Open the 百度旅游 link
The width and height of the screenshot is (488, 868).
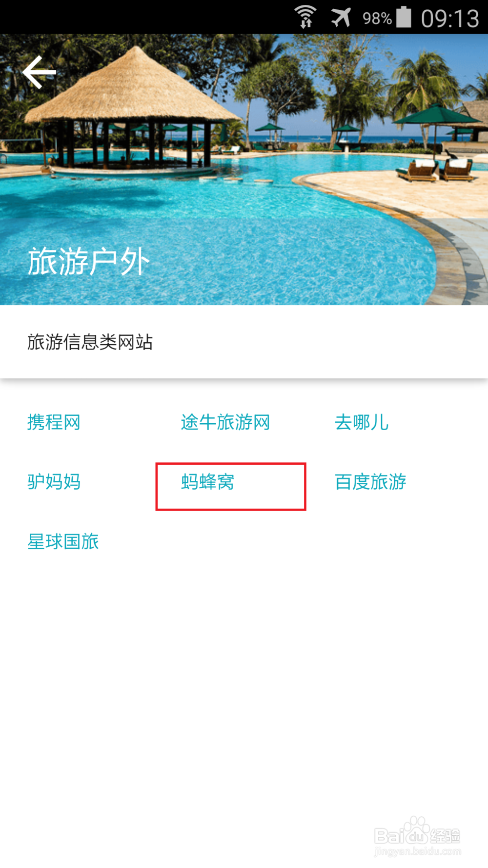(370, 482)
